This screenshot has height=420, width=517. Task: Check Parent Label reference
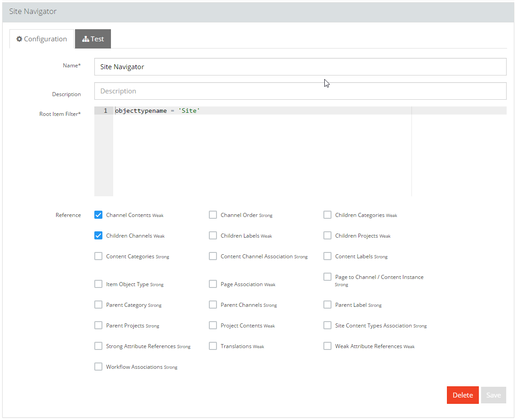[327, 305]
